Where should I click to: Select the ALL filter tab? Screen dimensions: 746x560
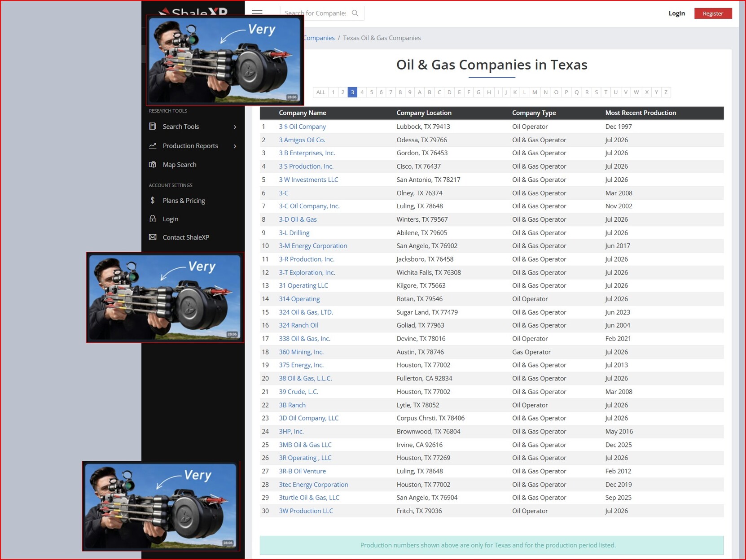pos(320,92)
